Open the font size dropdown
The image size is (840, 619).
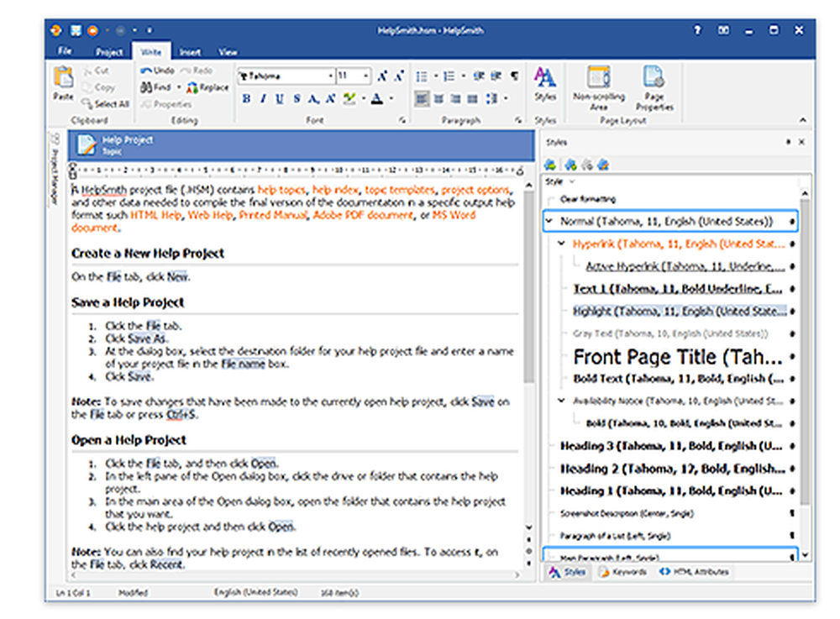click(x=366, y=76)
